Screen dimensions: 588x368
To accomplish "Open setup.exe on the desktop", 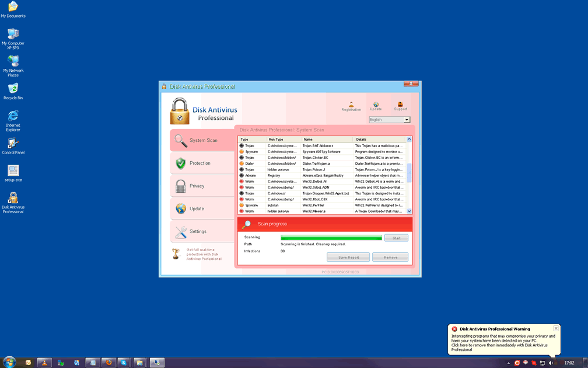I will (x=13, y=171).
